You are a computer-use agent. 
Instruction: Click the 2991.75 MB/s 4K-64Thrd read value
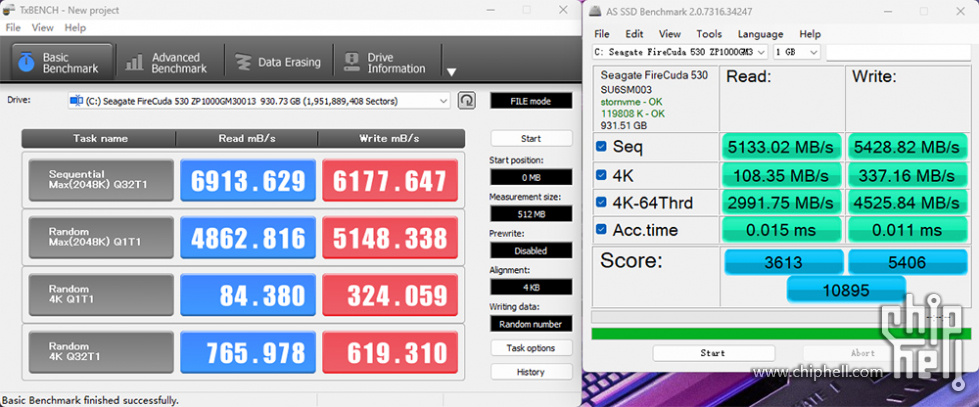(x=782, y=202)
